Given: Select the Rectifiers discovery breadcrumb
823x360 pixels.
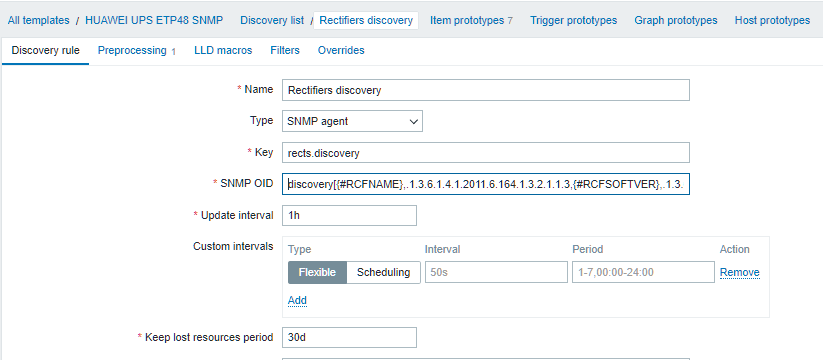Looking at the screenshot, I should click(x=366, y=20).
